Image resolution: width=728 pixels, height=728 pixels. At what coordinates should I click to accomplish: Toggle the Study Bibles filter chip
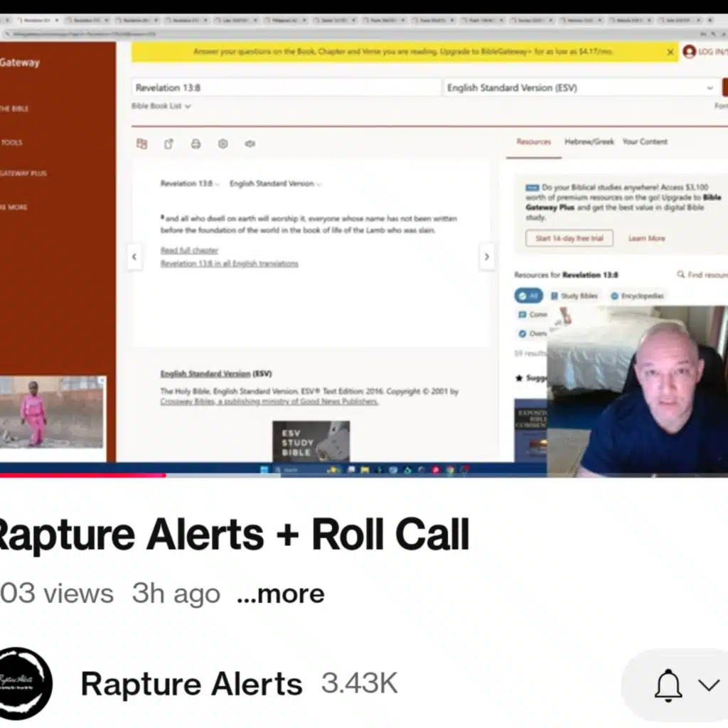coord(574,296)
